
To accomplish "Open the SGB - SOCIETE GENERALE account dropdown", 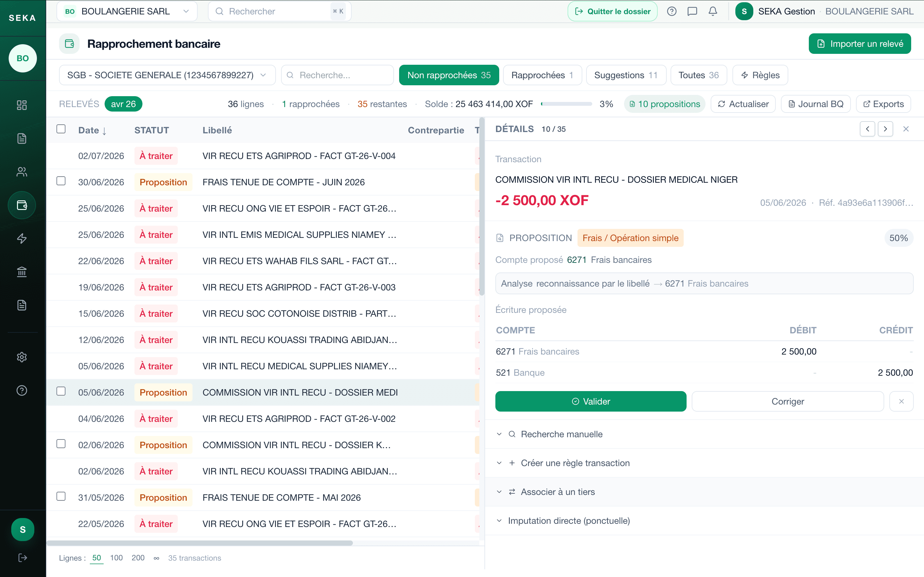I will [x=167, y=75].
